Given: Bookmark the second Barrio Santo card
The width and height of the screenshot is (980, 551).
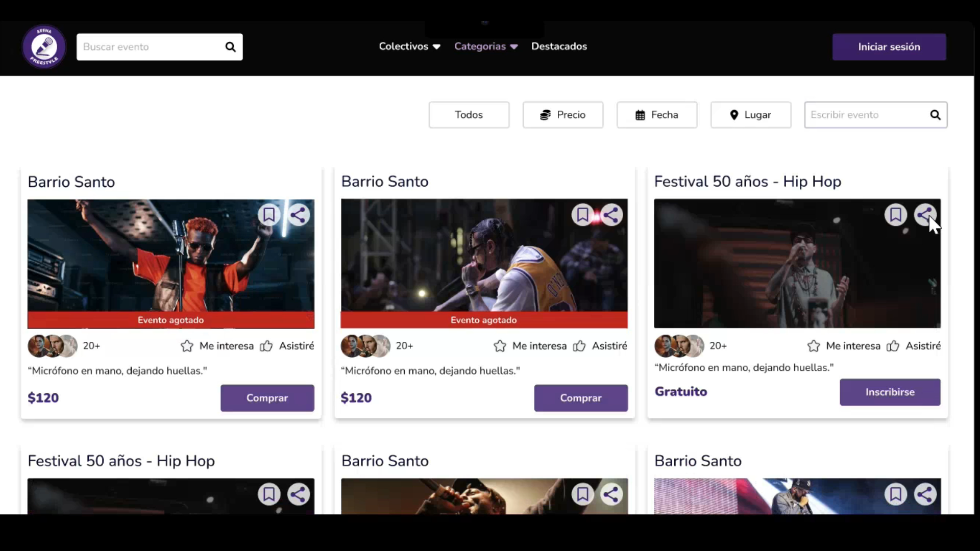Looking at the screenshot, I should [x=582, y=215].
